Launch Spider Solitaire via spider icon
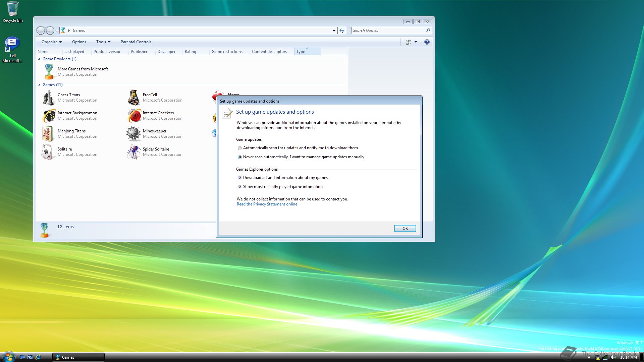Screen dimensions: 644x362 (134, 152)
